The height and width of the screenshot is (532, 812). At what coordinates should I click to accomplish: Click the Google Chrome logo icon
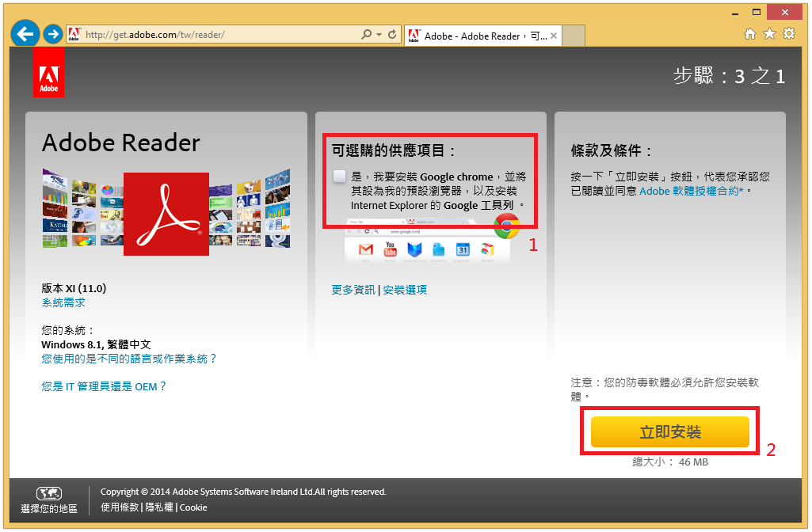[506, 226]
